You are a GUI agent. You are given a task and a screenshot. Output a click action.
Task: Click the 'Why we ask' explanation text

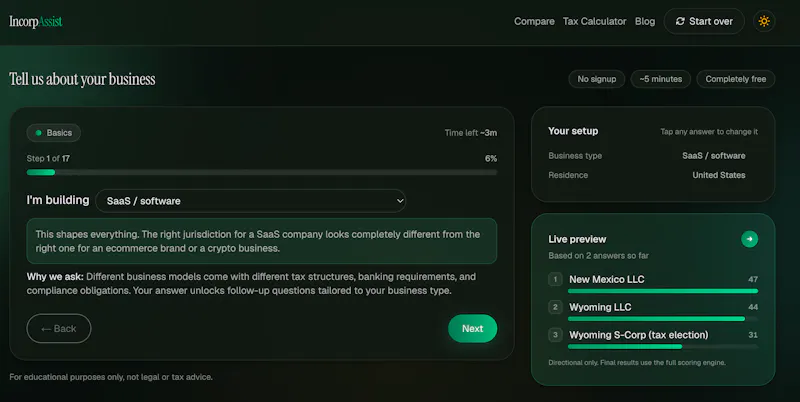click(x=251, y=284)
